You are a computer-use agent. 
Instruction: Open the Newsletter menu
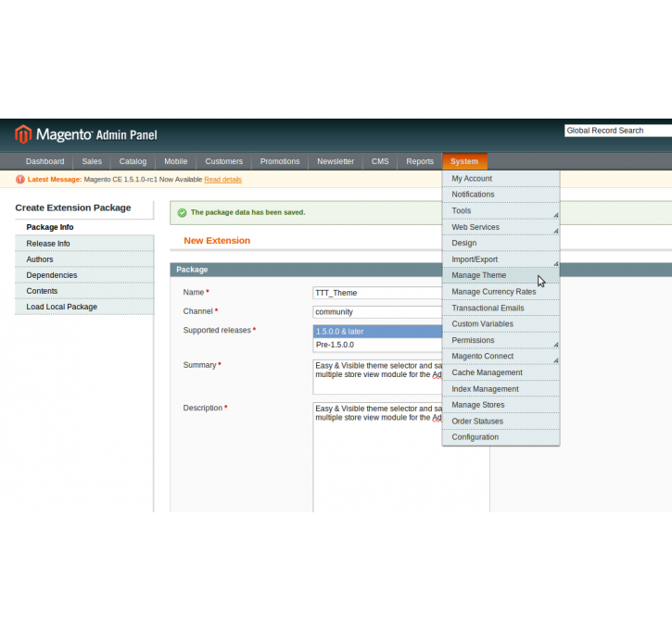[x=336, y=161]
